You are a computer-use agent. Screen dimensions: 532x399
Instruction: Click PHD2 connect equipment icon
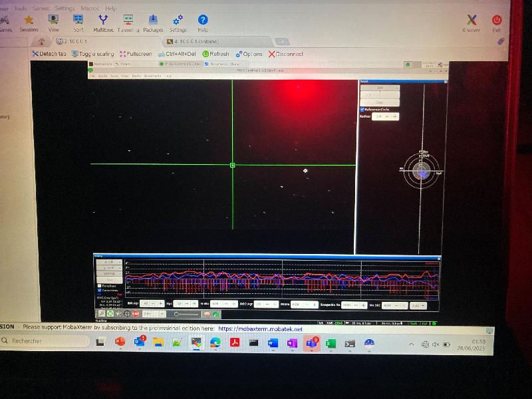coord(101,314)
